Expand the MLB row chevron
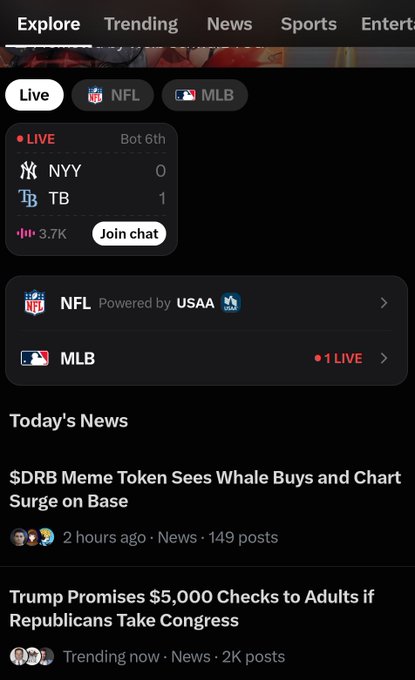 click(x=384, y=358)
